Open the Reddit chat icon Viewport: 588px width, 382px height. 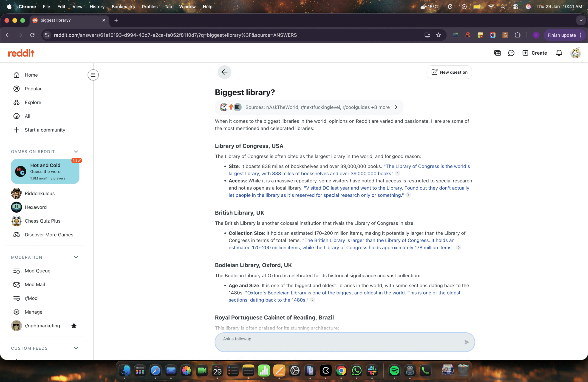click(511, 53)
